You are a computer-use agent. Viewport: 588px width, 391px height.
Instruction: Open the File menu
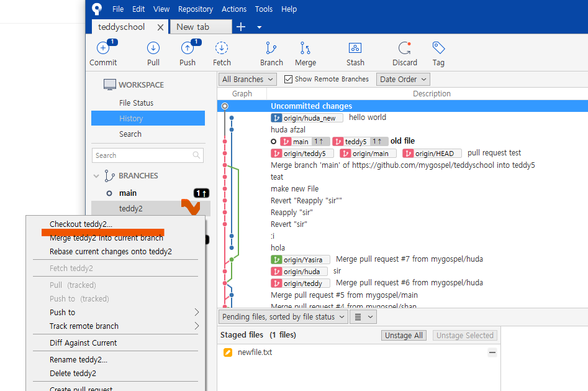(118, 9)
